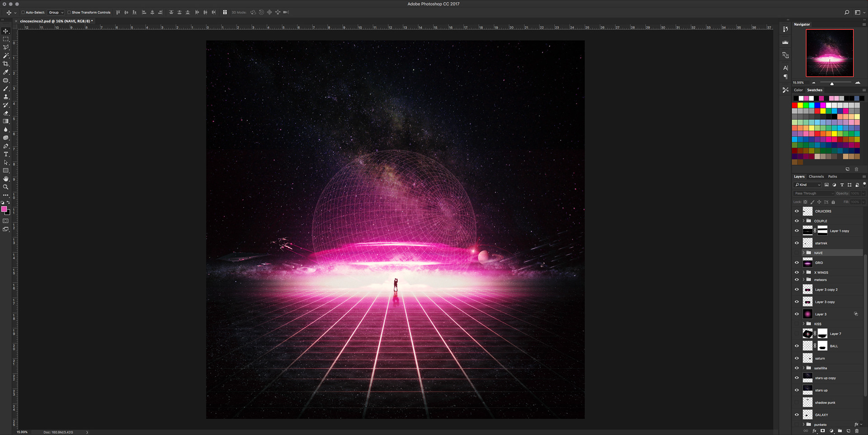The image size is (868, 435).
Task: Select the Gradient tool
Action: [6, 121]
